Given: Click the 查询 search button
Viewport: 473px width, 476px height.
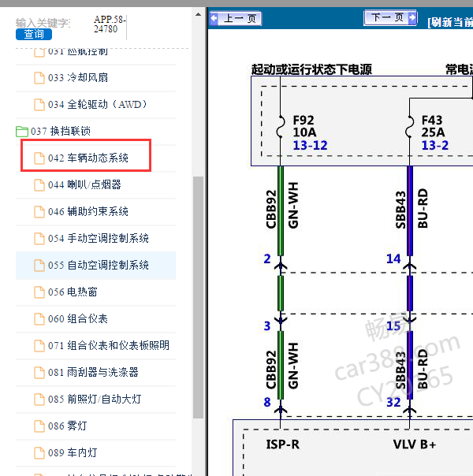Looking at the screenshot, I should (x=34, y=34).
